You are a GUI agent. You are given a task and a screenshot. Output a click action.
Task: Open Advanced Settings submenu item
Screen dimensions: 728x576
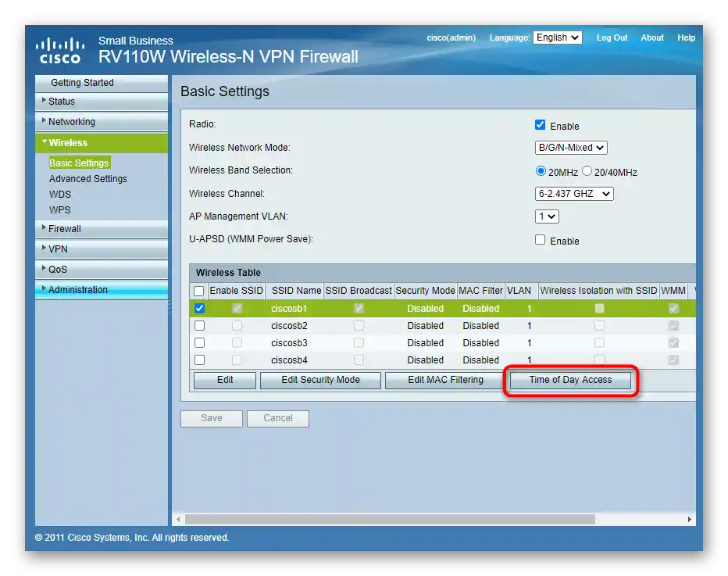point(88,179)
